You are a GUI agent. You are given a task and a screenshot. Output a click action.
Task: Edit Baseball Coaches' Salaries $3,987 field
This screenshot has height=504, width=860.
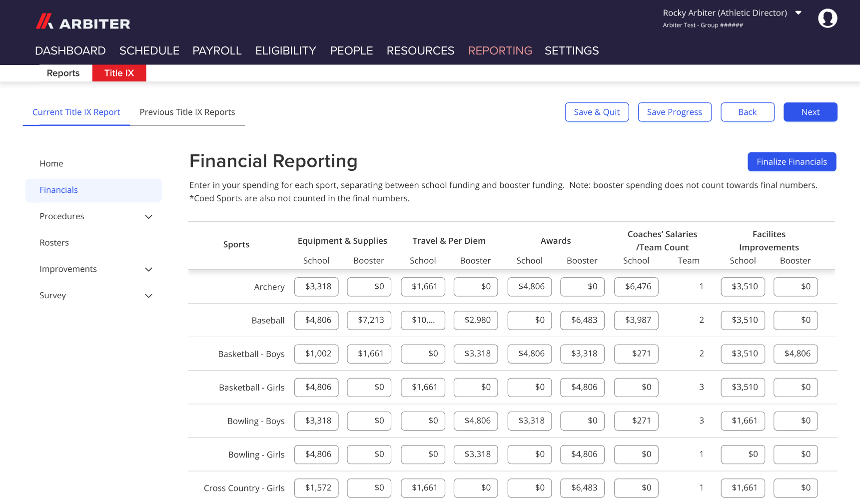[636, 320]
